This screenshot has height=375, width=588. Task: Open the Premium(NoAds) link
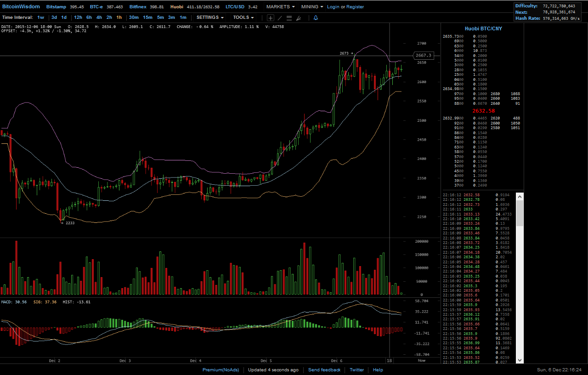[x=220, y=370]
